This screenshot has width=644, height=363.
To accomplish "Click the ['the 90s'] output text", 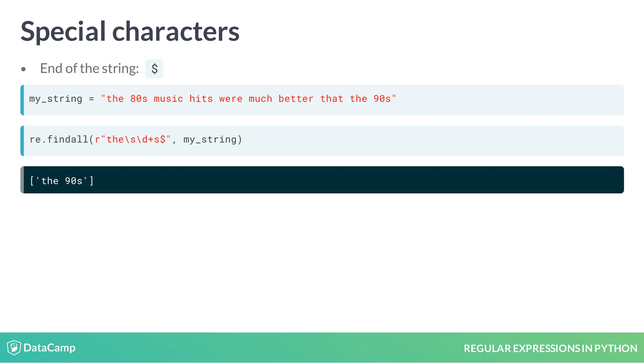I will tap(62, 181).
